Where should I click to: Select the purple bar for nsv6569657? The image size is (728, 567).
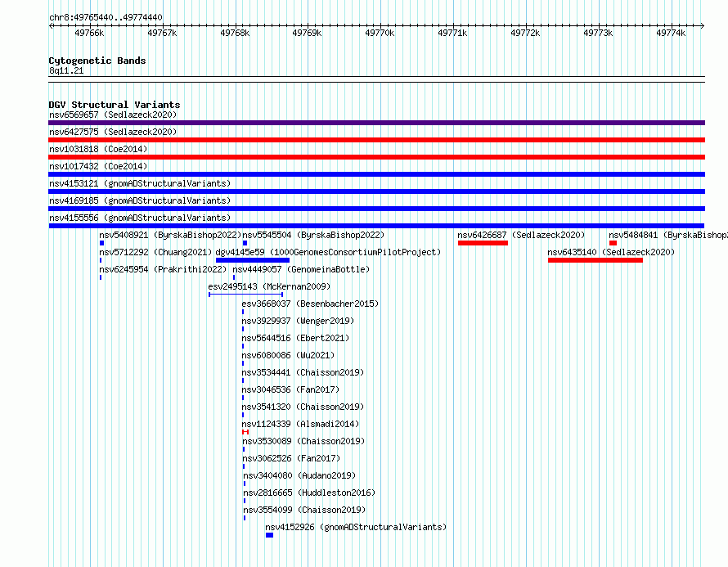point(376,123)
